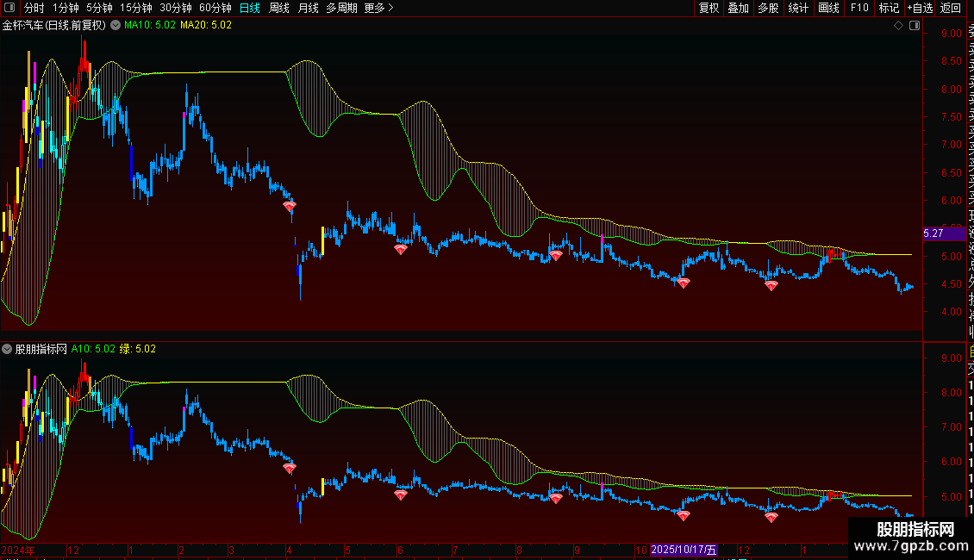This screenshot has height=560, width=974.
Task: Open the 股朋指标网 sub-chart indicator dropdown
Action: click(7, 349)
